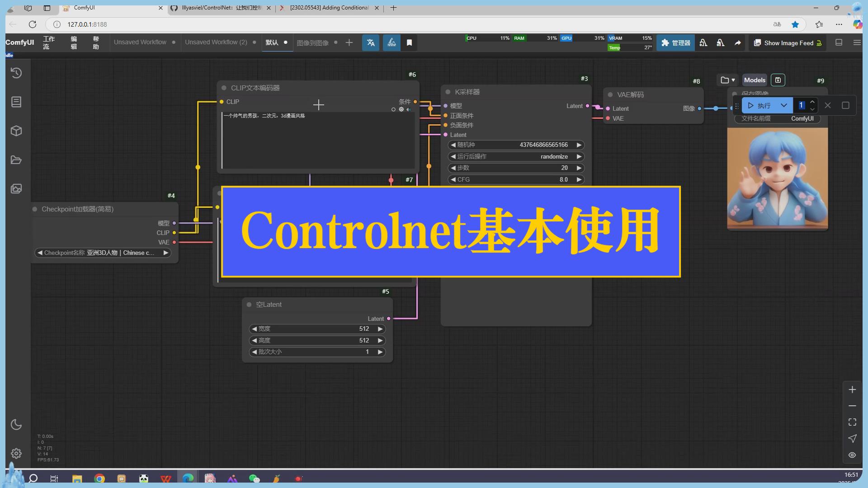Click 执行 run button
The height and width of the screenshot is (488, 868).
pyautogui.click(x=759, y=105)
